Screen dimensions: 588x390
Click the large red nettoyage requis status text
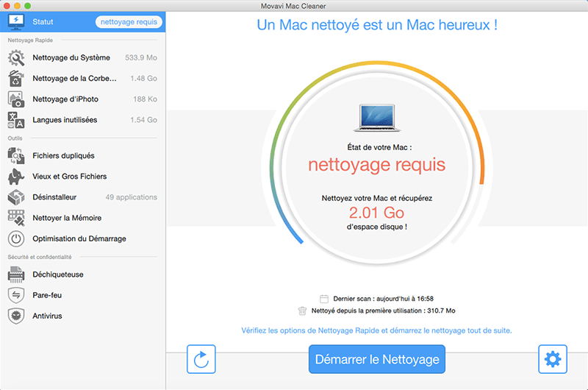(377, 165)
